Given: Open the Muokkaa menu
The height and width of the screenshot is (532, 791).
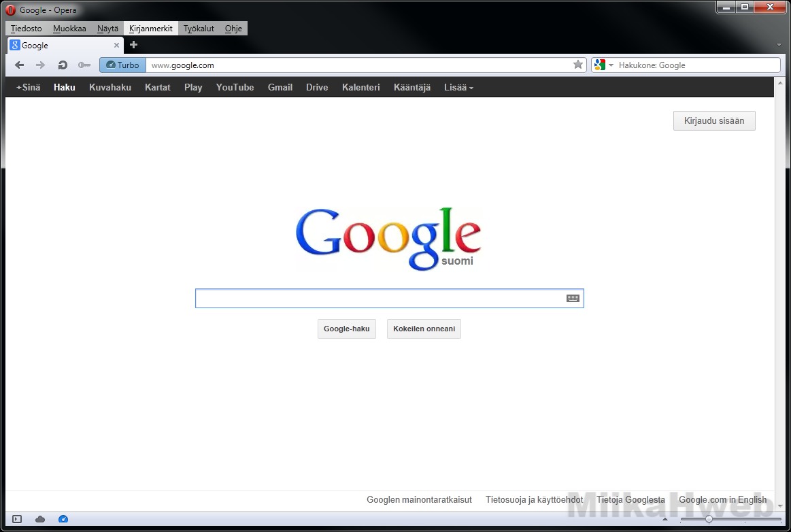Looking at the screenshot, I should click(x=69, y=29).
